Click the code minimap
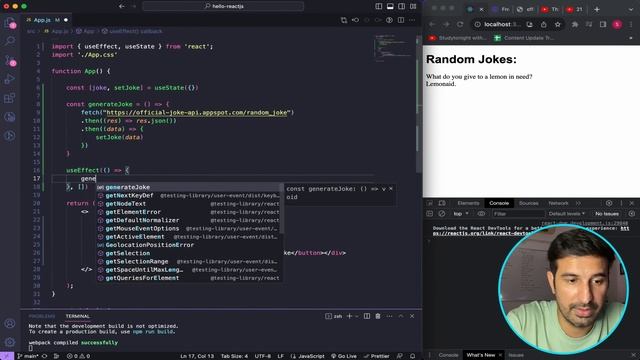 (x=393, y=48)
